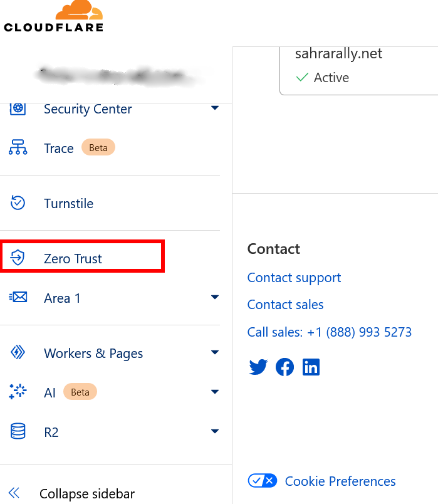The image size is (438, 504).
Task: Open the Twitter social icon
Action: 258,367
